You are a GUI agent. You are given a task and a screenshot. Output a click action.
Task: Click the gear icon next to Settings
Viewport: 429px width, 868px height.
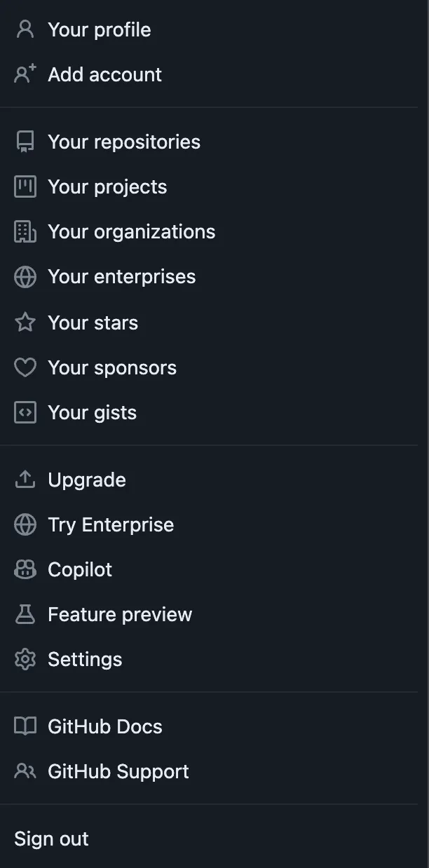[25, 659]
